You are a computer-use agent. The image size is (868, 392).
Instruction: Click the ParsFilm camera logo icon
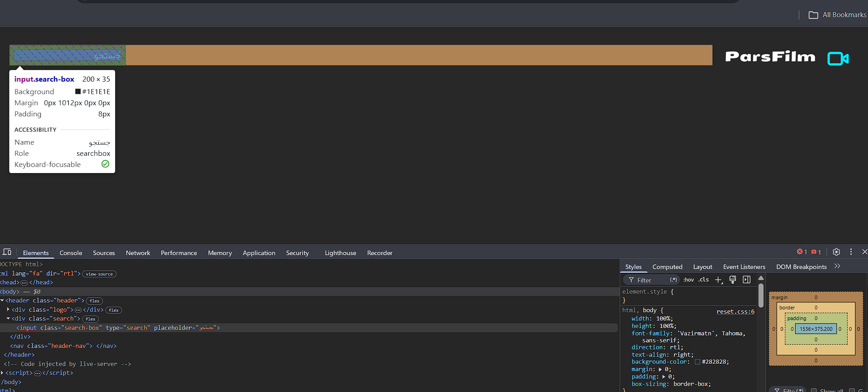(x=838, y=58)
